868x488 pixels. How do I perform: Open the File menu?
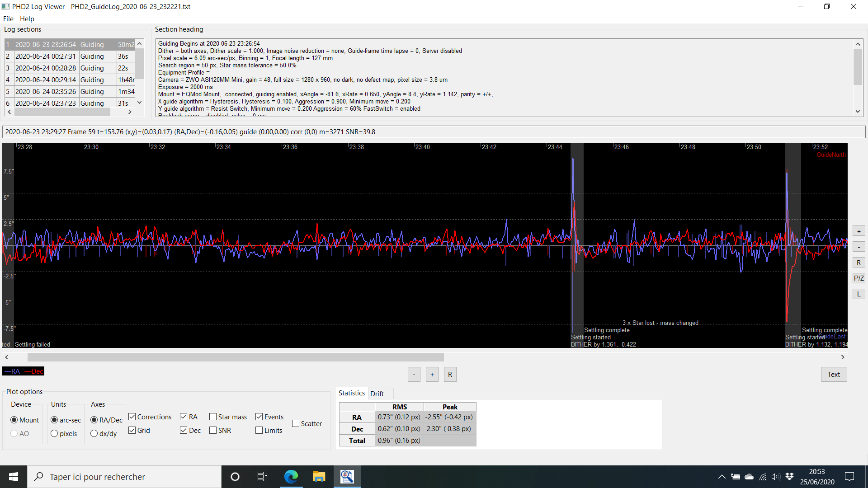click(x=8, y=19)
